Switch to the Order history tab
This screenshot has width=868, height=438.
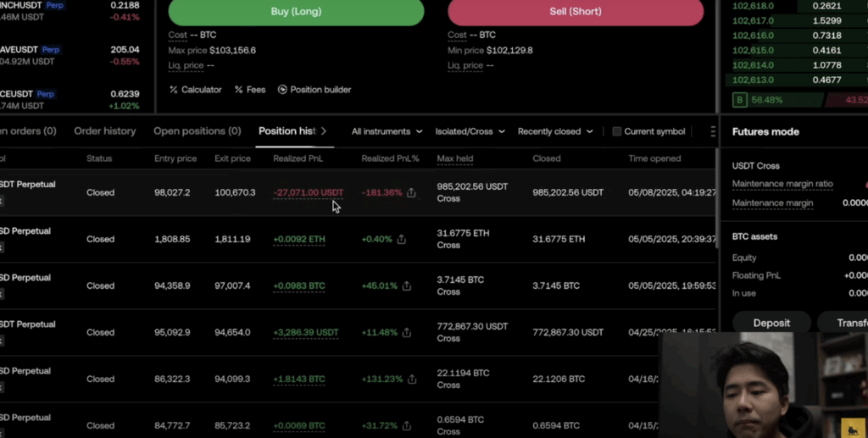105,131
